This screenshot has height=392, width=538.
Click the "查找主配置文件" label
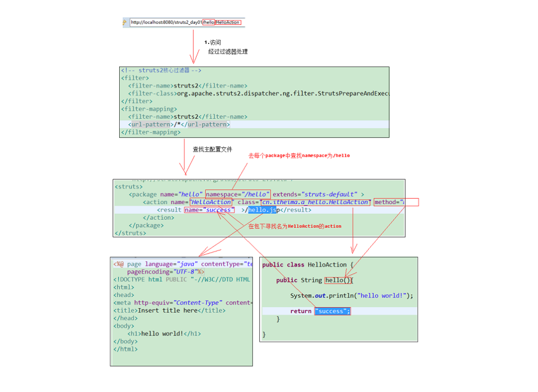coord(212,149)
